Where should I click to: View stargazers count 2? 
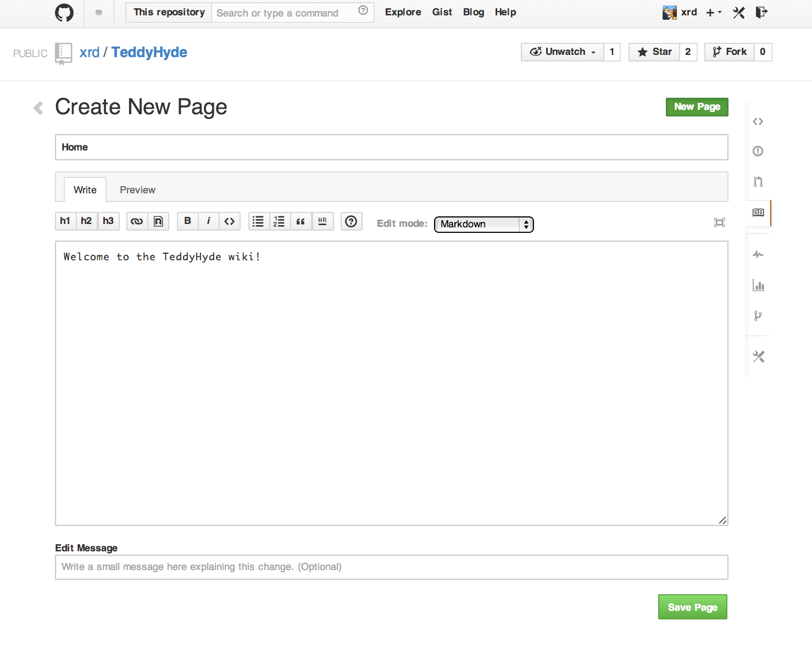[688, 52]
